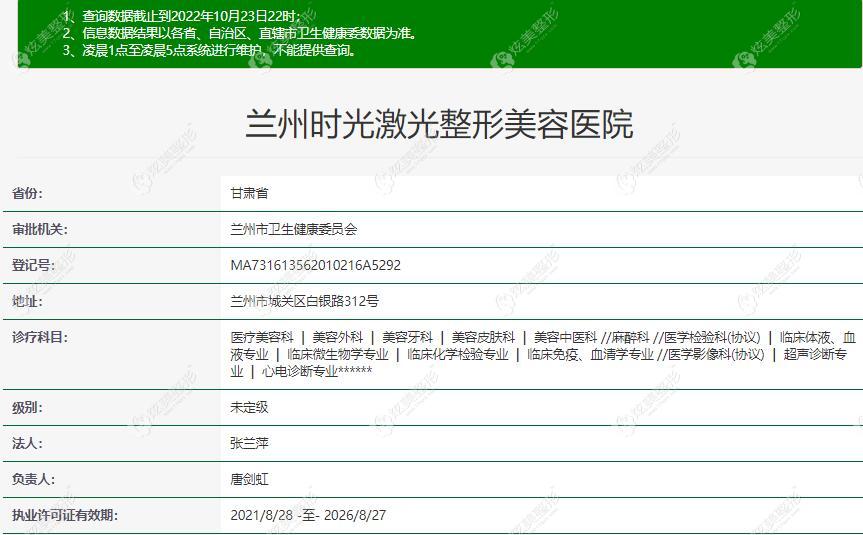This screenshot has height=535, width=863.
Task: Select the value 兰州市卫生健康委员会
Action: point(294,230)
